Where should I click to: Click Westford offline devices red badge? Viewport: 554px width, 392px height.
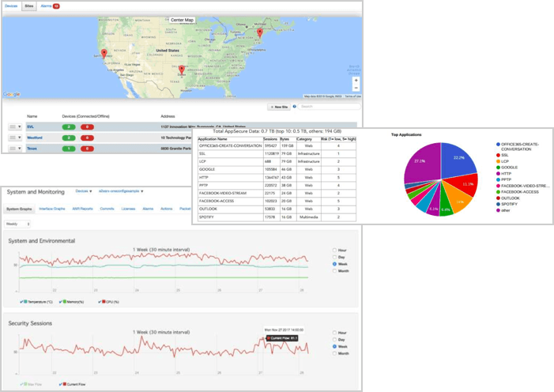(x=87, y=138)
